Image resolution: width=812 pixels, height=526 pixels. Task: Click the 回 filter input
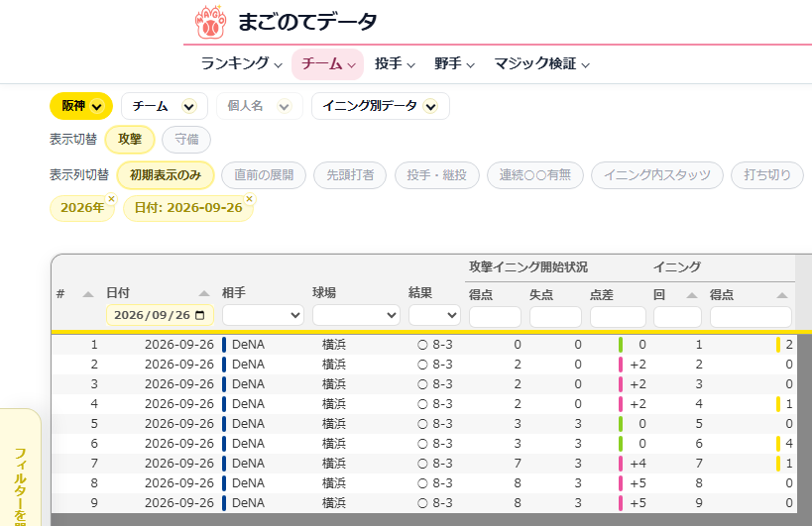pyautogui.click(x=677, y=317)
